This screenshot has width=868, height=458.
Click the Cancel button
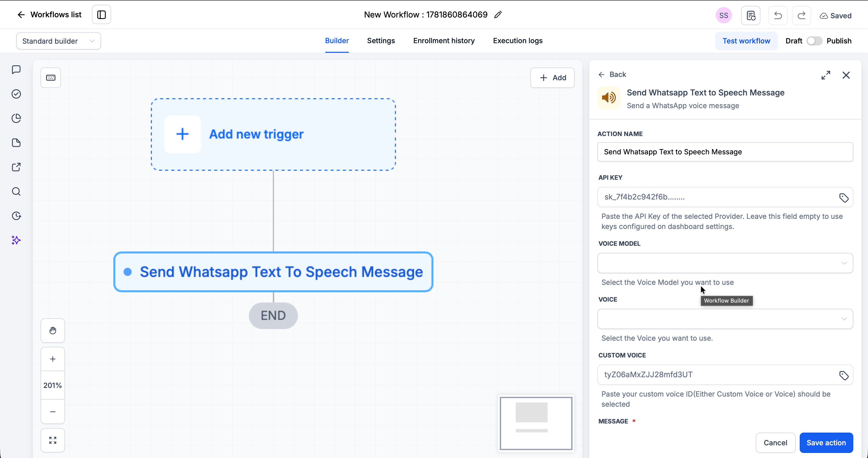coord(775,443)
